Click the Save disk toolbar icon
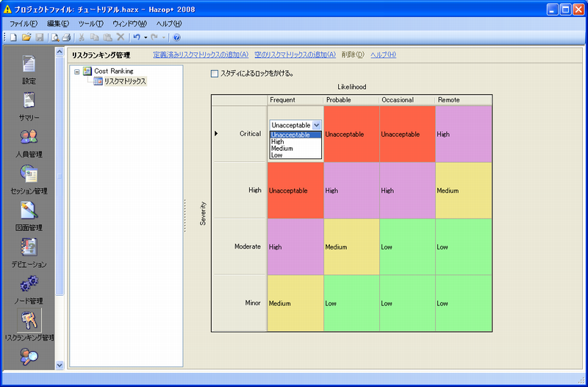The width and height of the screenshot is (588, 387). tap(40, 38)
